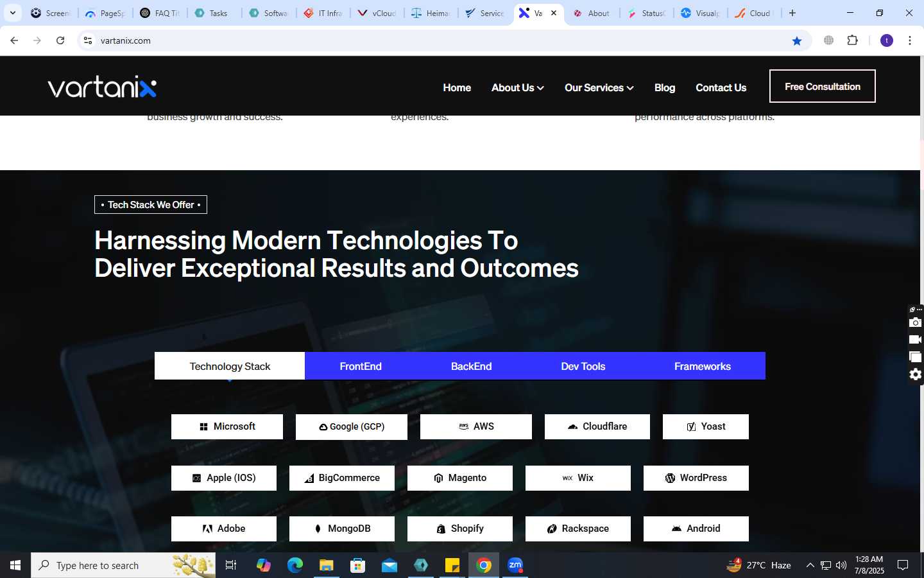
Task: Click the Windows search box
Action: 123,565
